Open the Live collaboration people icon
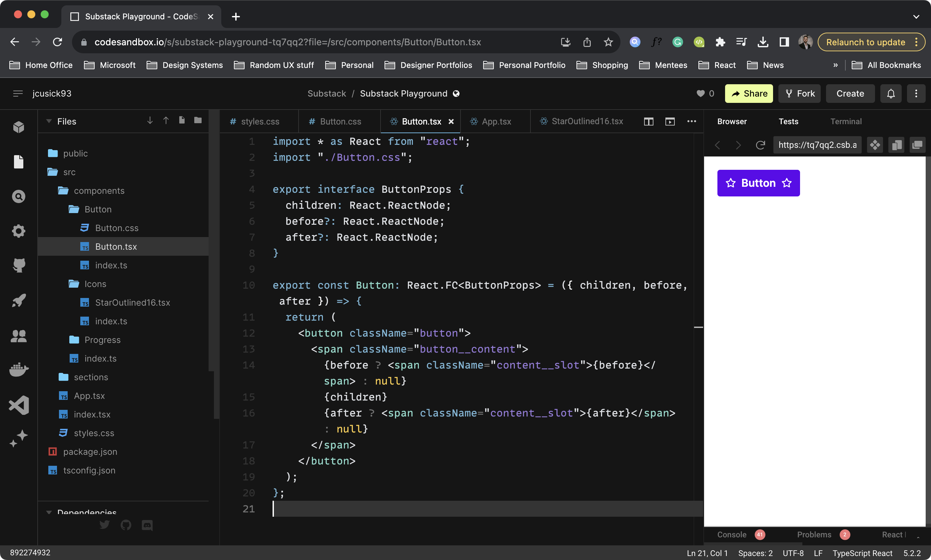Screen dimensions: 931x560 19,336
